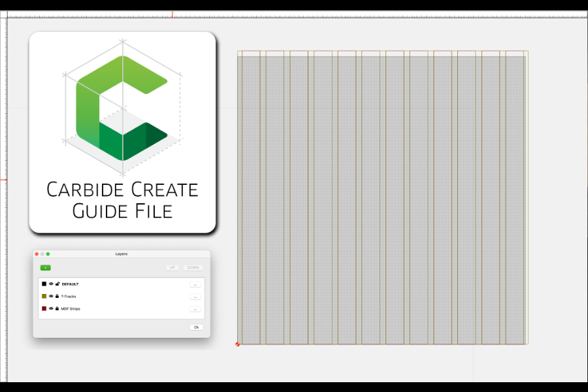Confirm the Layers dialog with Ok

[197, 327]
